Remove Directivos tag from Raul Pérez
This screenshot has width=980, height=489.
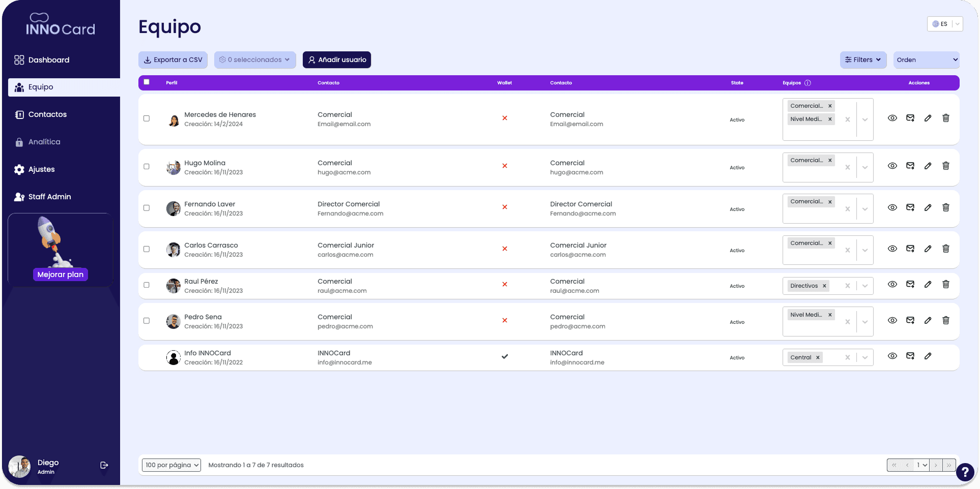tap(824, 286)
